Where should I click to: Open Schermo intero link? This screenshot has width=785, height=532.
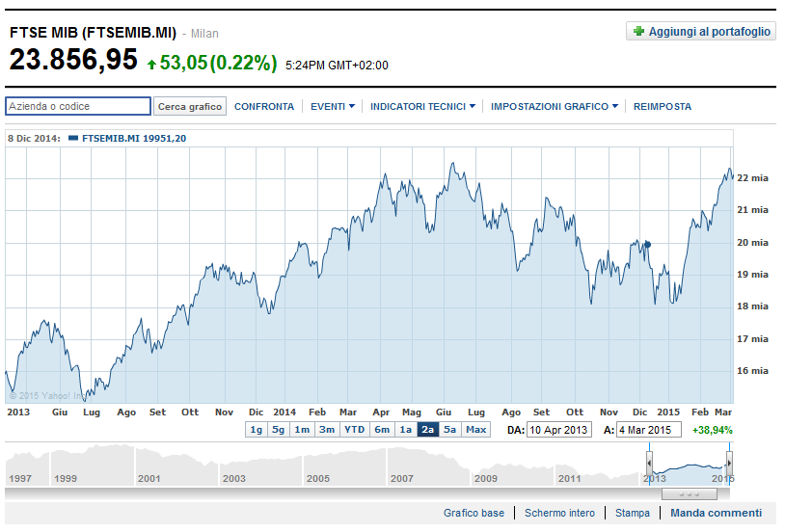pyautogui.click(x=559, y=513)
